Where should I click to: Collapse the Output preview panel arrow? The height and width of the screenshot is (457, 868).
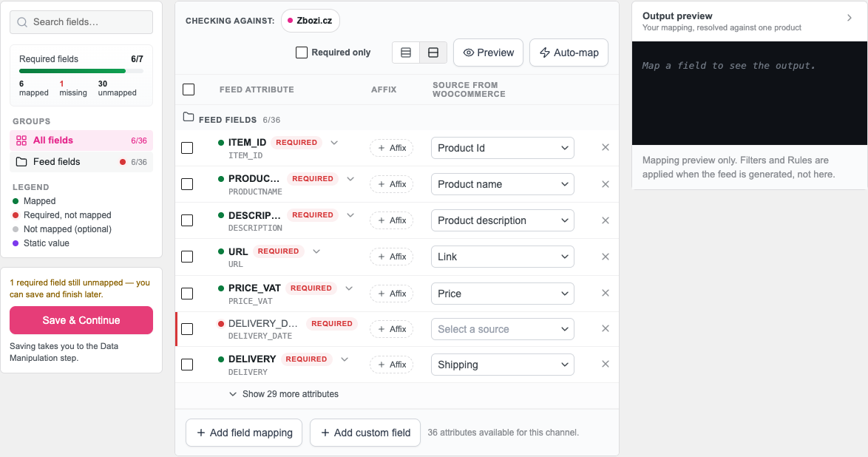(x=850, y=18)
